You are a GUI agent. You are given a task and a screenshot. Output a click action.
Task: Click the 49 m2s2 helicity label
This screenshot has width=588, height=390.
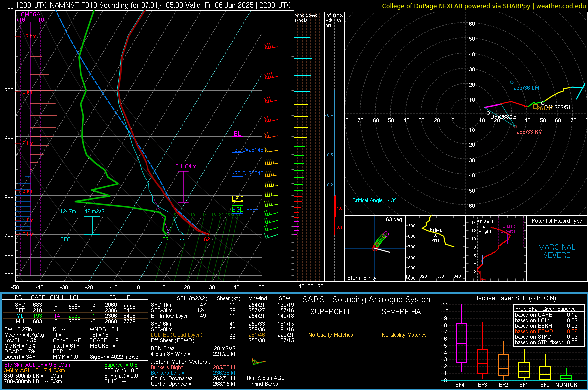pyautogui.click(x=95, y=211)
